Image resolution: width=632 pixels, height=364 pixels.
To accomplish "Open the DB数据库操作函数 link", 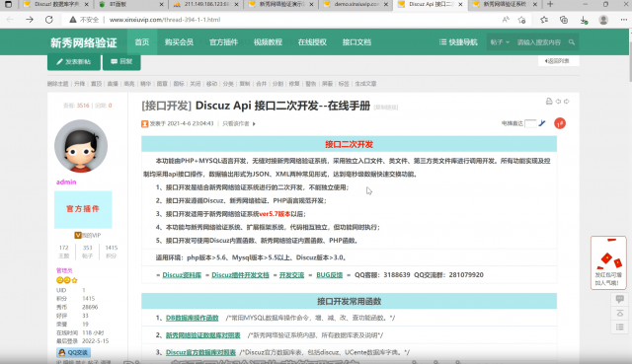I will [193, 318].
